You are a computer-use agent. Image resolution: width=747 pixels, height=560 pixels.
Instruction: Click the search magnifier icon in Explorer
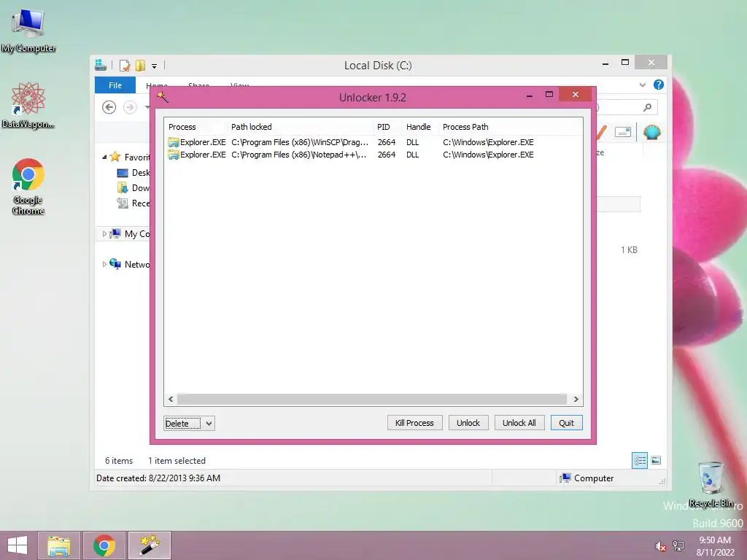click(647, 107)
